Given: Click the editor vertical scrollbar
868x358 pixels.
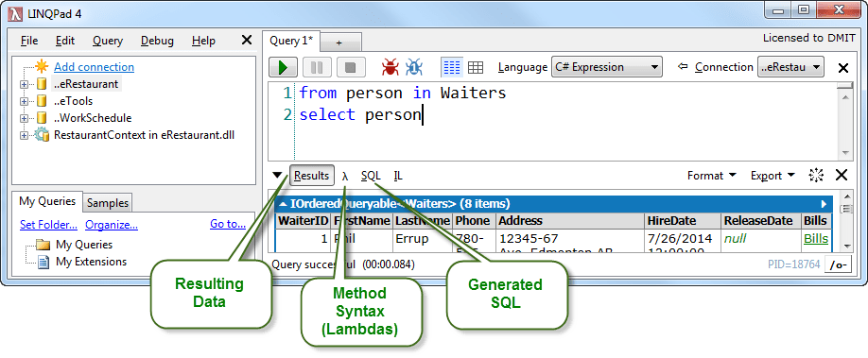Looking at the screenshot, I should 844,122.
